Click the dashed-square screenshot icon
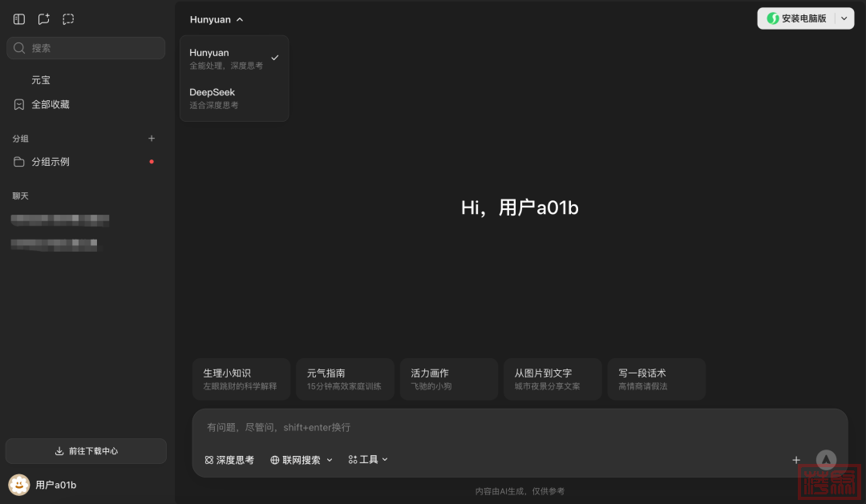Viewport: 866px width, 504px height. click(x=68, y=19)
